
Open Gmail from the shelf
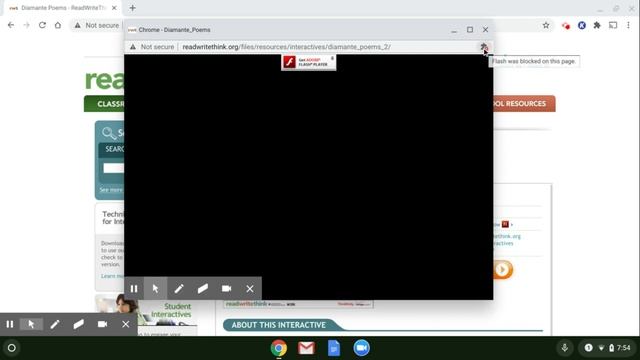(x=306, y=348)
